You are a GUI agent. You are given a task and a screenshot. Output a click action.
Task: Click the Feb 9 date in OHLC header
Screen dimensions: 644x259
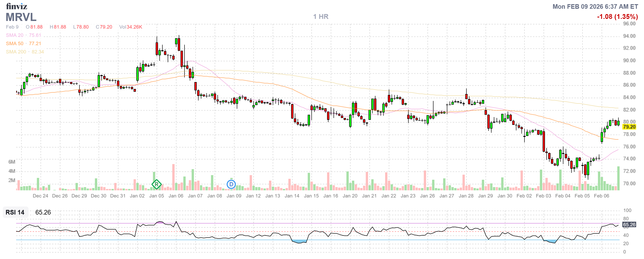point(12,27)
